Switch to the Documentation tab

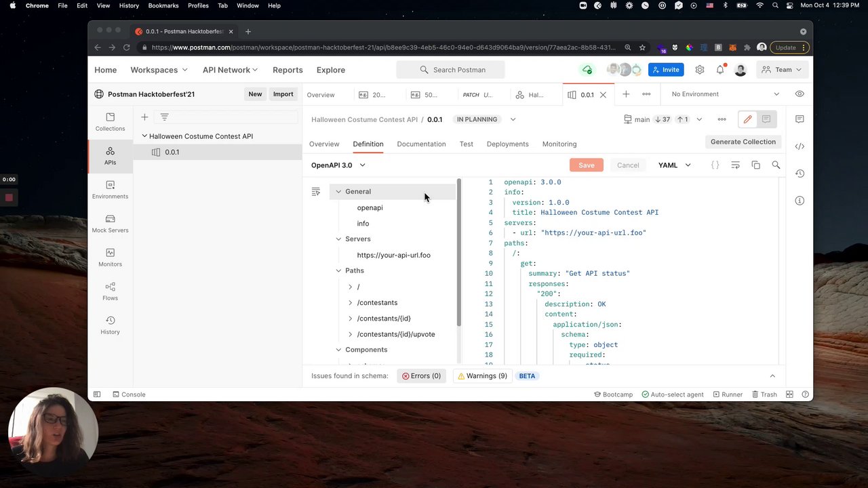click(421, 144)
